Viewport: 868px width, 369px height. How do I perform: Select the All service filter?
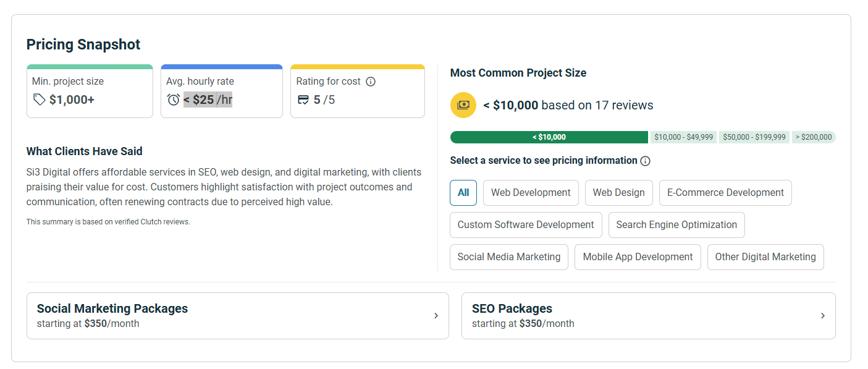click(463, 193)
